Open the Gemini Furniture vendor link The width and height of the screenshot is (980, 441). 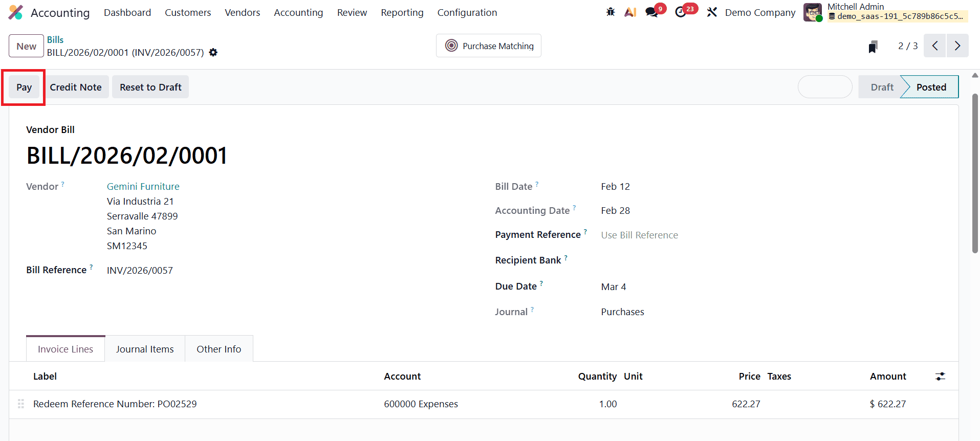[143, 187]
